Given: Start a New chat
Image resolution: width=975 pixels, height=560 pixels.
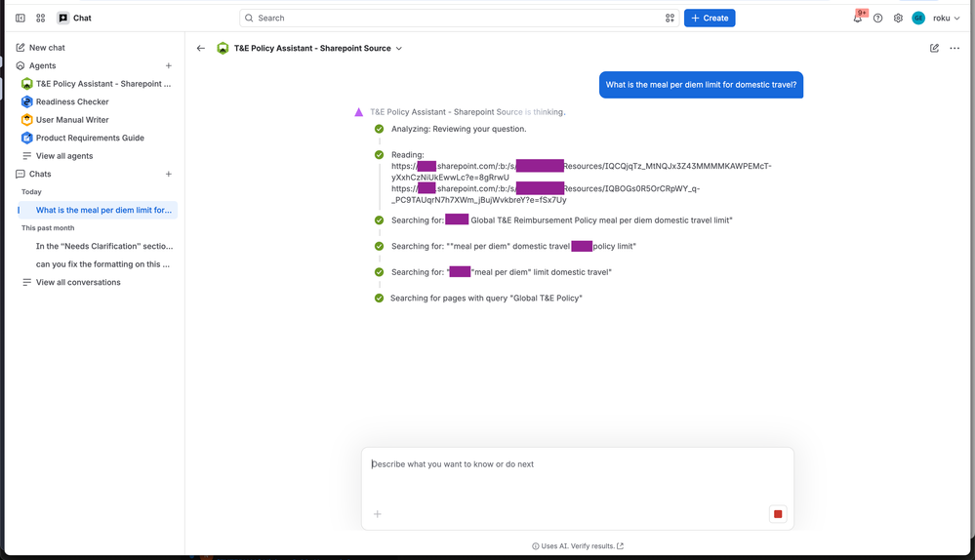Looking at the screenshot, I should coord(40,47).
